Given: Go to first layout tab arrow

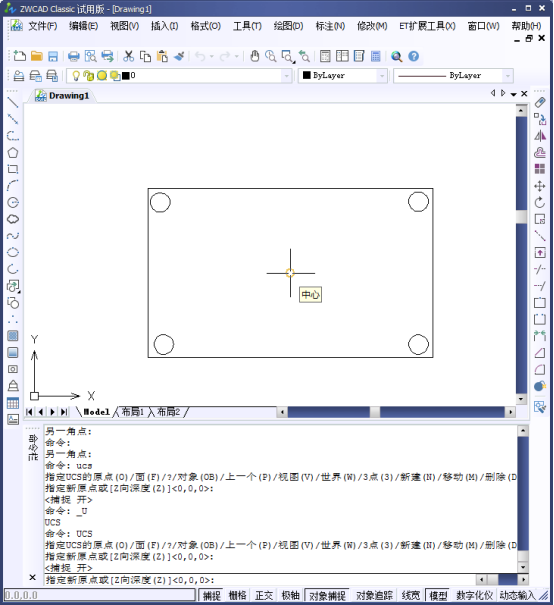Looking at the screenshot, I should tap(29, 412).
